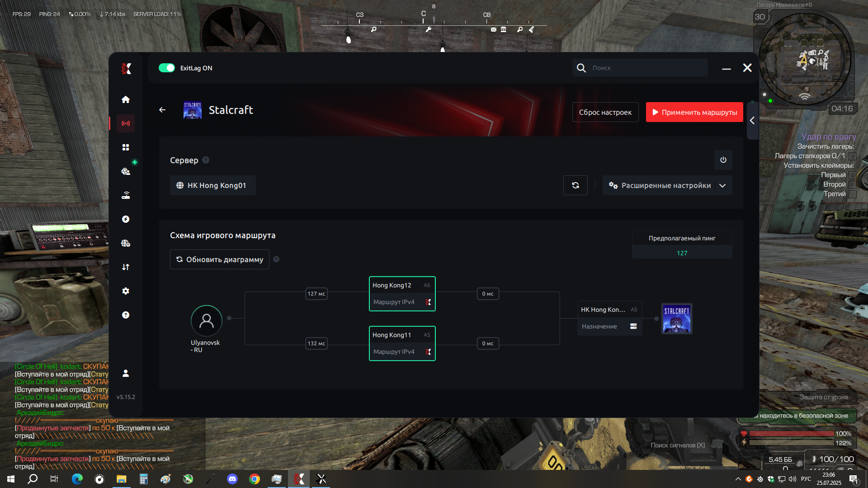Image resolution: width=868 pixels, height=488 pixels.
Task: Open the connection signal sidebar icon
Action: coord(126,123)
